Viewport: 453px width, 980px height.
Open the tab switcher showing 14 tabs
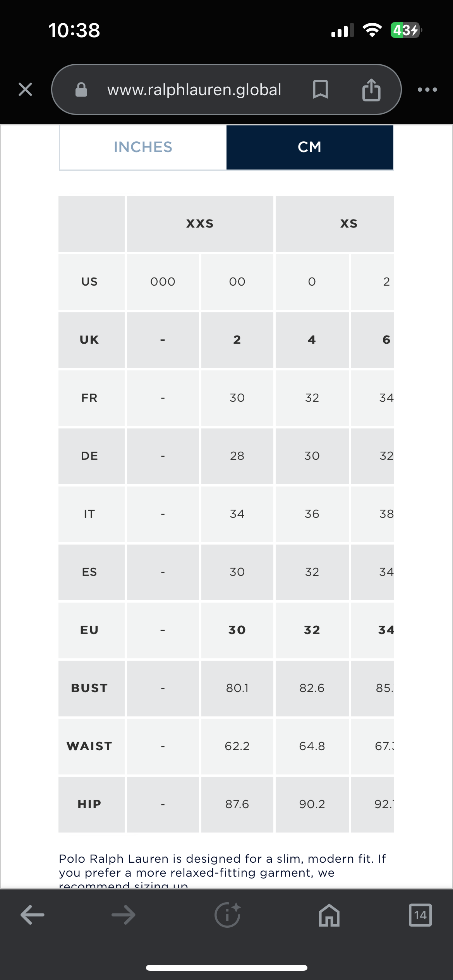pos(420,915)
